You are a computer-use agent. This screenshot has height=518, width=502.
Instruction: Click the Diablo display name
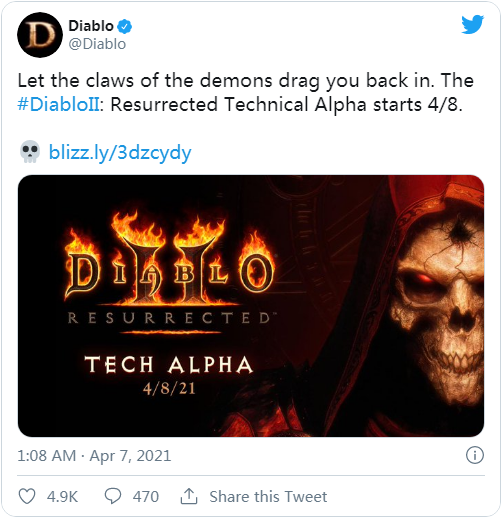pyautogui.click(x=91, y=26)
